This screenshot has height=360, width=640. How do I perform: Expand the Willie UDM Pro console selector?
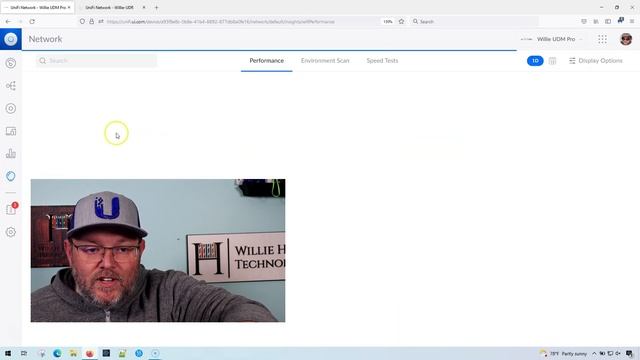(x=552, y=39)
